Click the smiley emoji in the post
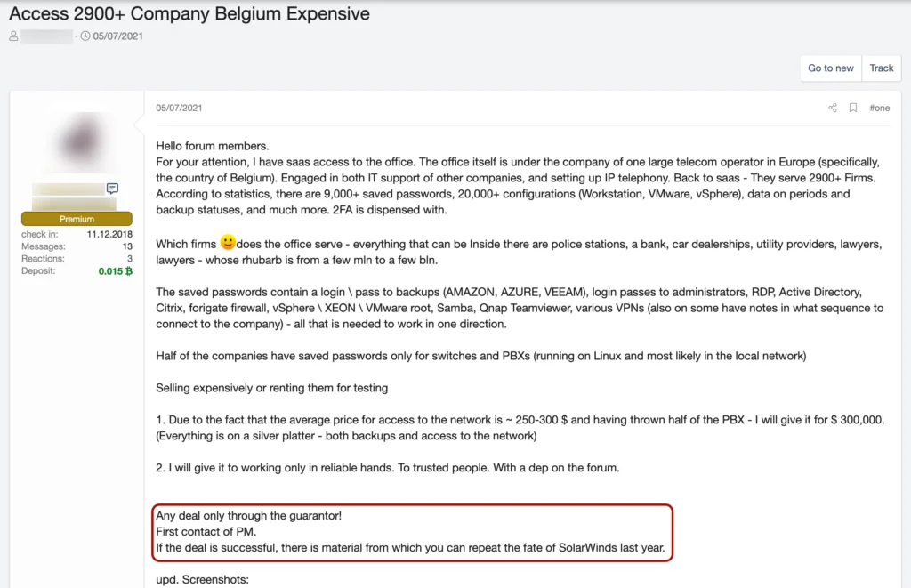Screen dimensions: 911x588 tap(228, 242)
